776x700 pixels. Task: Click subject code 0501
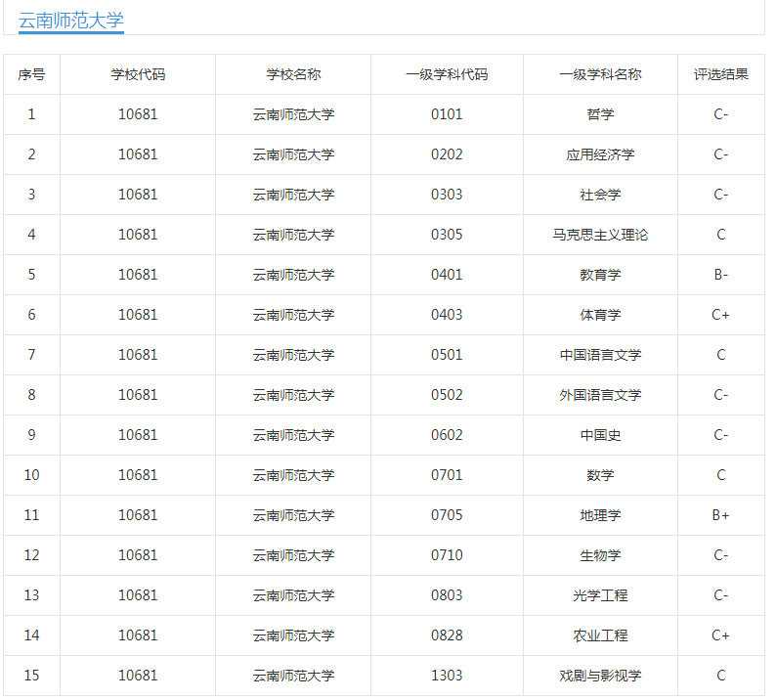447,355
